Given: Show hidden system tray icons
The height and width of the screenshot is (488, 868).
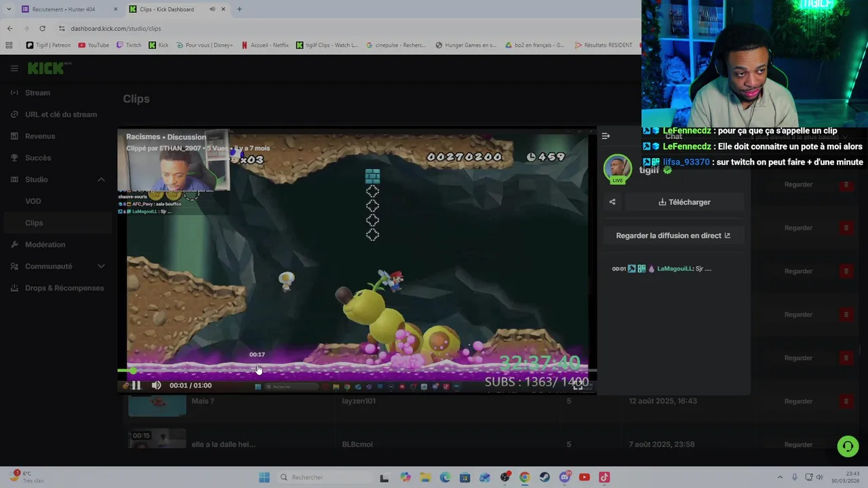Looking at the screenshot, I should (x=780, y=477).
